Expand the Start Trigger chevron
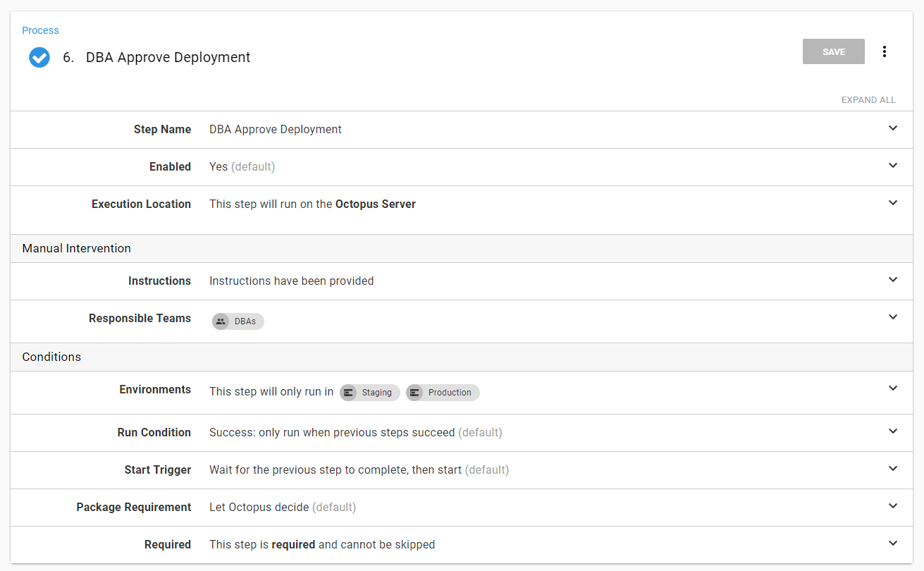Viewport: 924px width, 571px height. tap(893, 469)
